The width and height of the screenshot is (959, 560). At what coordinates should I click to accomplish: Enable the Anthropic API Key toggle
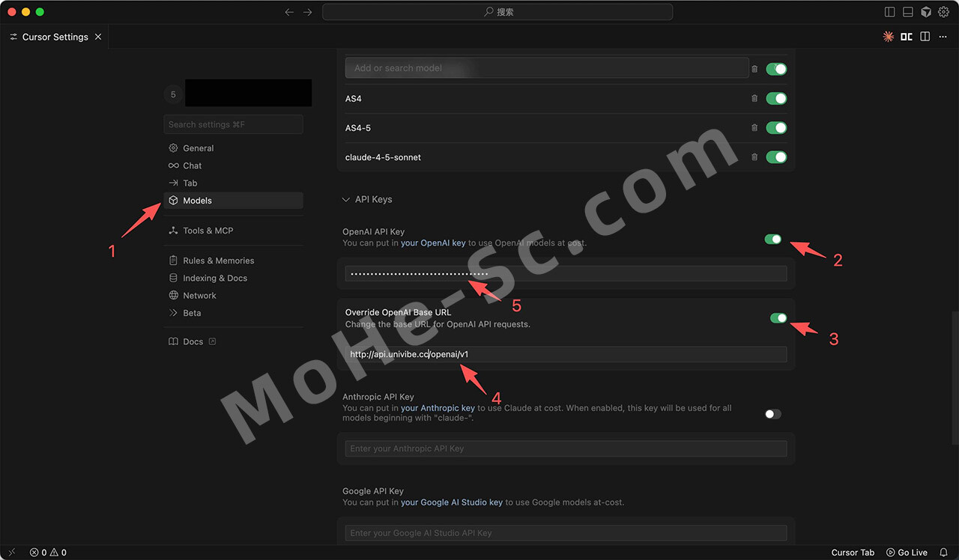(x=772, y=414)
